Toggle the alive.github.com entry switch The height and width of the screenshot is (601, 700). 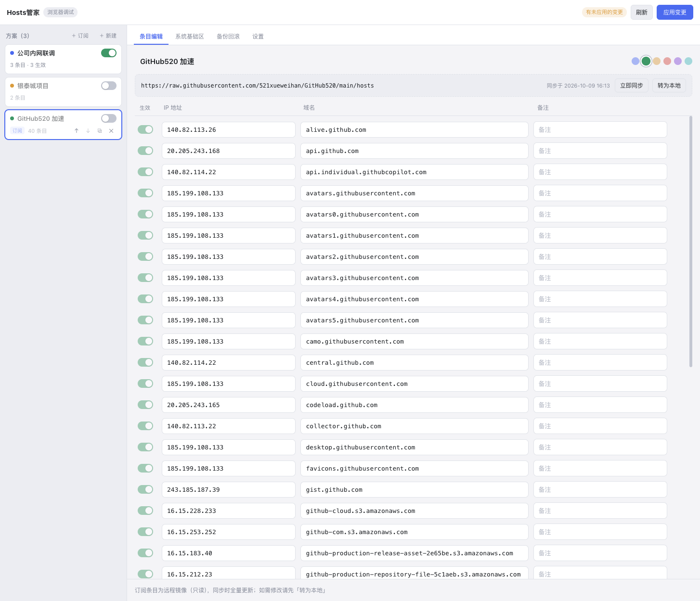(x=145, y=129)
